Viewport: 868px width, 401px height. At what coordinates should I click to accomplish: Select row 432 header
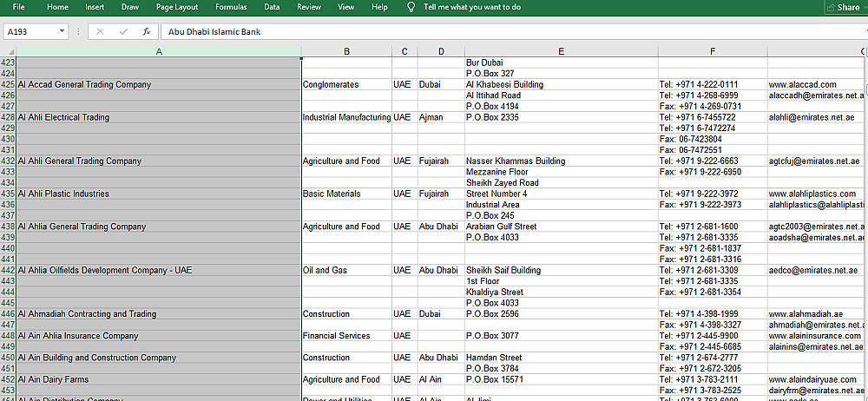coord(9,161)
